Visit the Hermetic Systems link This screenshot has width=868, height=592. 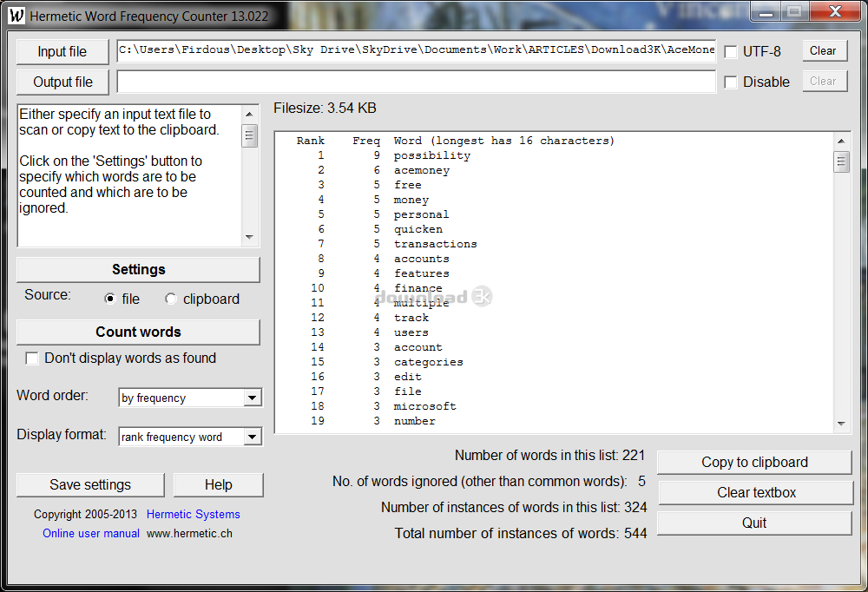click(x=193, y=514)
